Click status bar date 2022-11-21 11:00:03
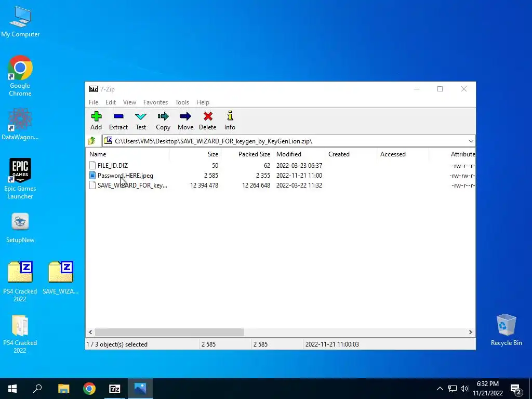Image resolution: width=532 pixels, height=399 pixels. [x=332, y=344]
